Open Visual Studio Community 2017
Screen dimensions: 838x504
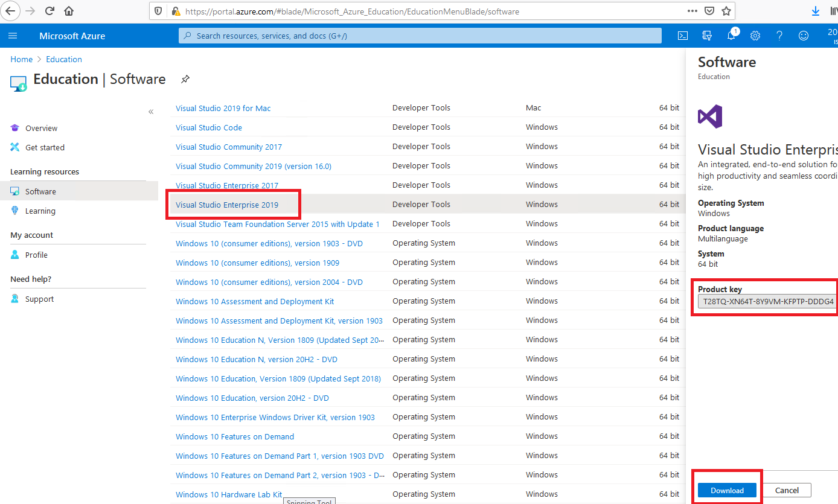click(229, 147)
